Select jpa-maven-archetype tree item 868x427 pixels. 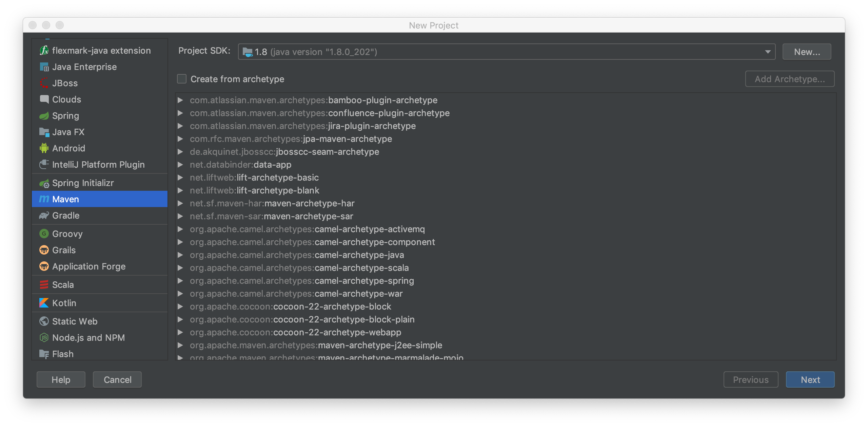(x=291, y=138)
